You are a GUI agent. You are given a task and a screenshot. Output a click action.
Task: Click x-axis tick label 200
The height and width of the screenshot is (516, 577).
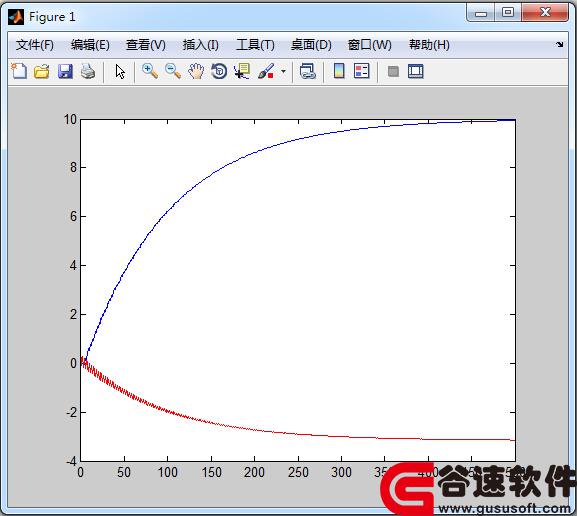[x=254, y=473]
